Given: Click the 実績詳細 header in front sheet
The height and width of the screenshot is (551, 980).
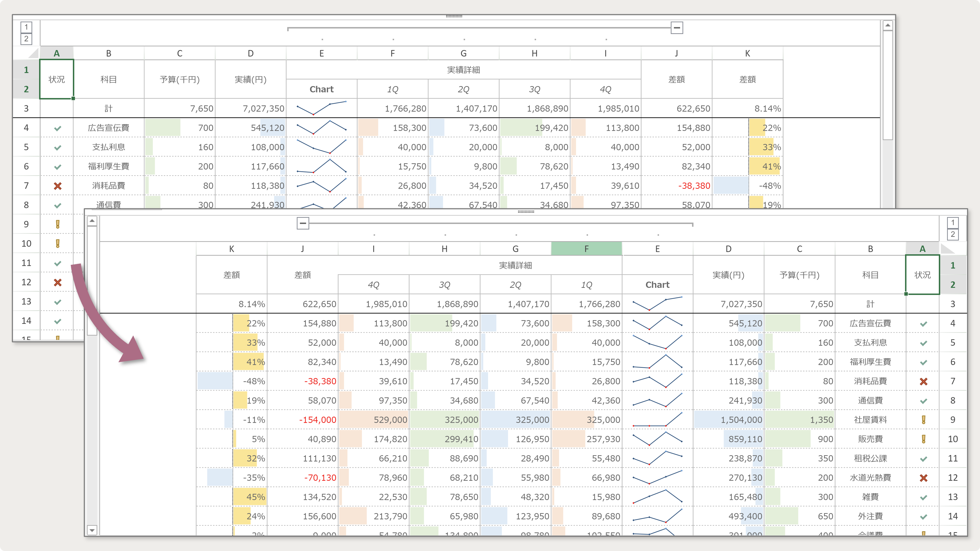Looking at the screenshot, I should tap(515, 265).
